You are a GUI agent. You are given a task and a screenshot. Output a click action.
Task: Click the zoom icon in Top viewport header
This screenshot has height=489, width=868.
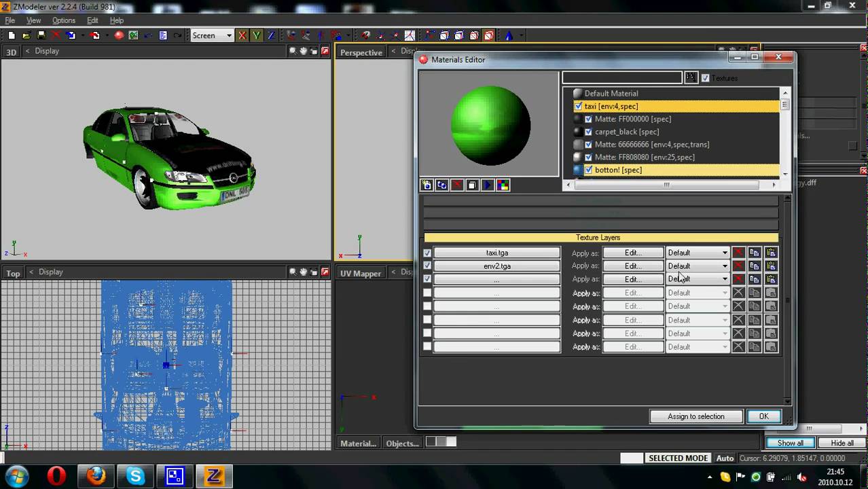(293, 272)
